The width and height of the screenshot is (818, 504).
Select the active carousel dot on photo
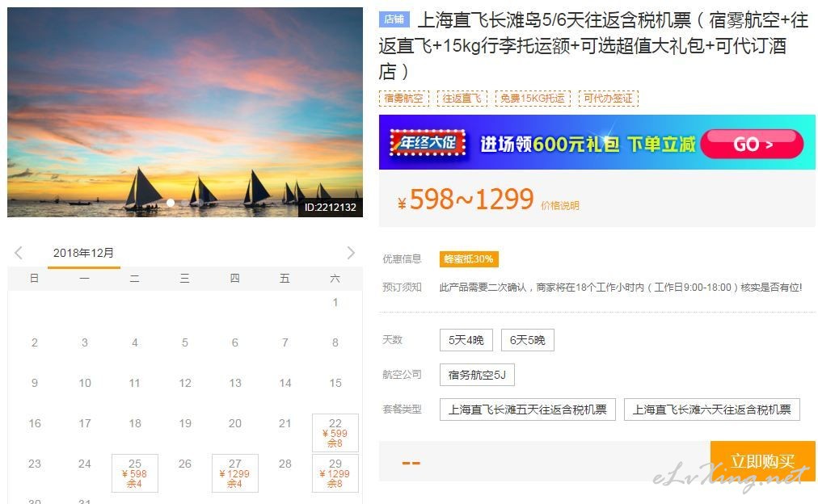(x=171, y=203)
